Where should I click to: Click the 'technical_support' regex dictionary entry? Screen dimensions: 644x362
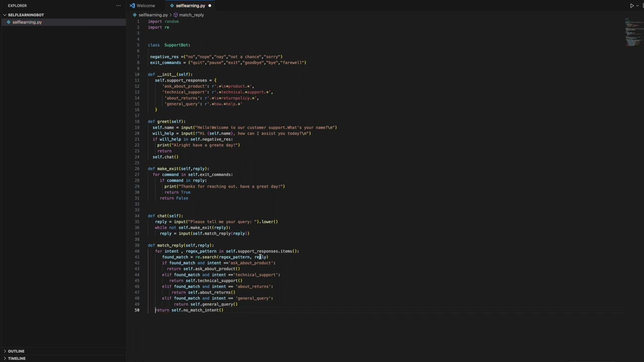[217, 92]
